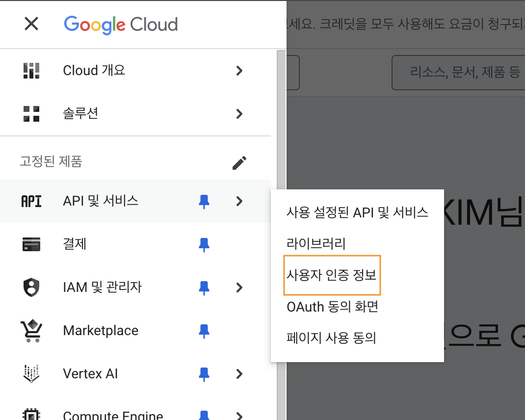Viewport: 525px width, 420px height.
Task: Click the 리소스, 문서, 제품 search field
Action: click(458, 72)
